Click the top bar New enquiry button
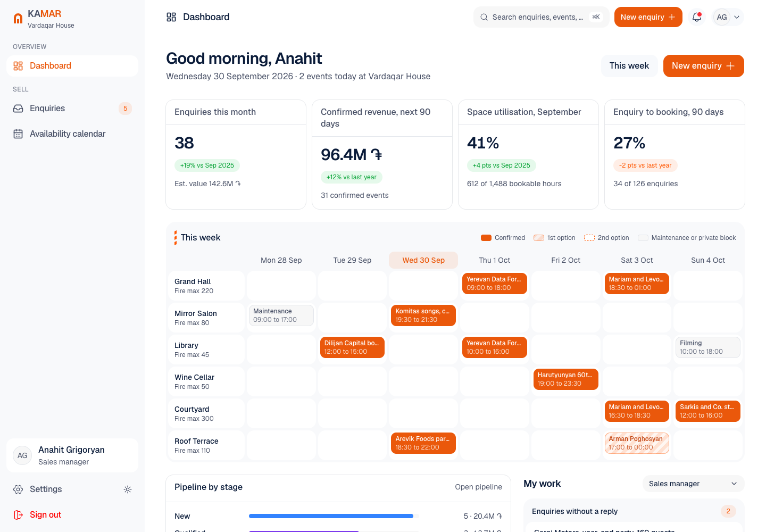The image size is (766, 532). [x=648, y=17]
